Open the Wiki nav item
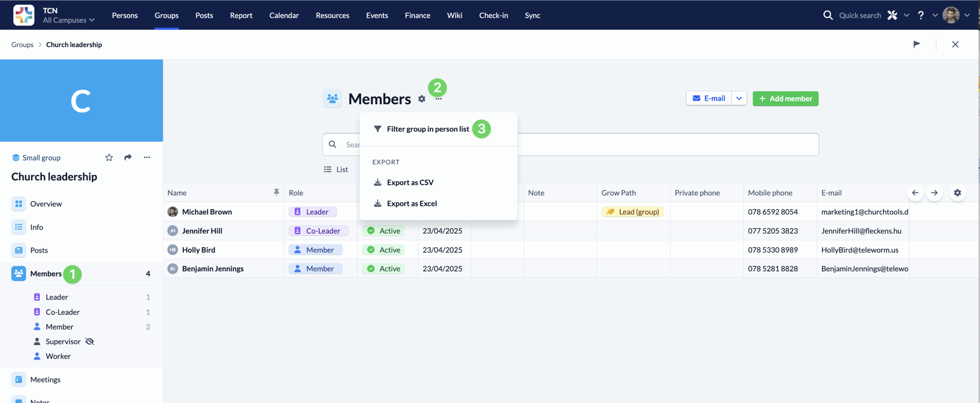 pos(454,15)
